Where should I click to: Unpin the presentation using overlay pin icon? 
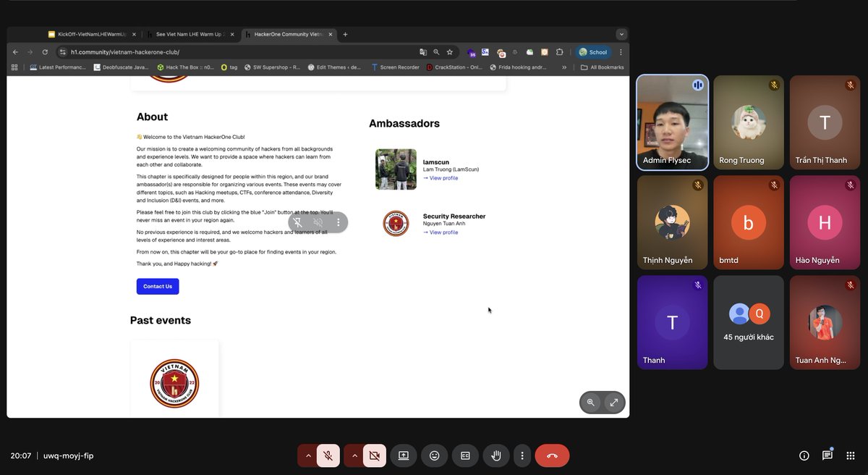pos(297,222)
